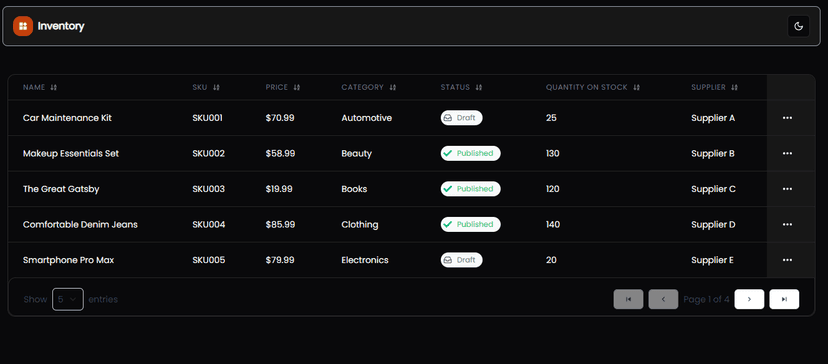The height and width of the screenshot is (364, 828).
Task: Click the $70.99 price cell
Action: pos(280,118)
